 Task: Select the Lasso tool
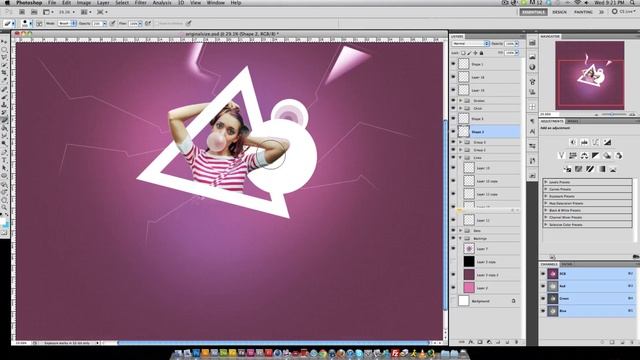pyautogui.click(x=4, y=57)
